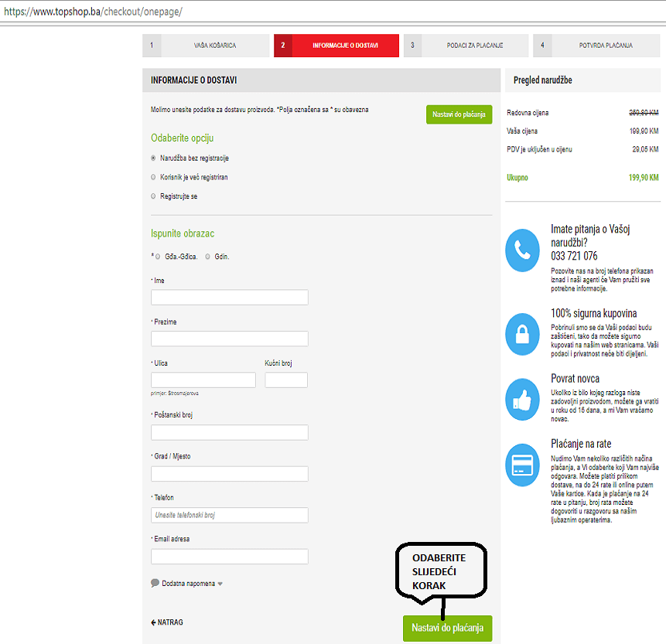The height and width of the screenshot is (644, 666).
Task: Click the phone number 033 721 076
Action: 574,256
